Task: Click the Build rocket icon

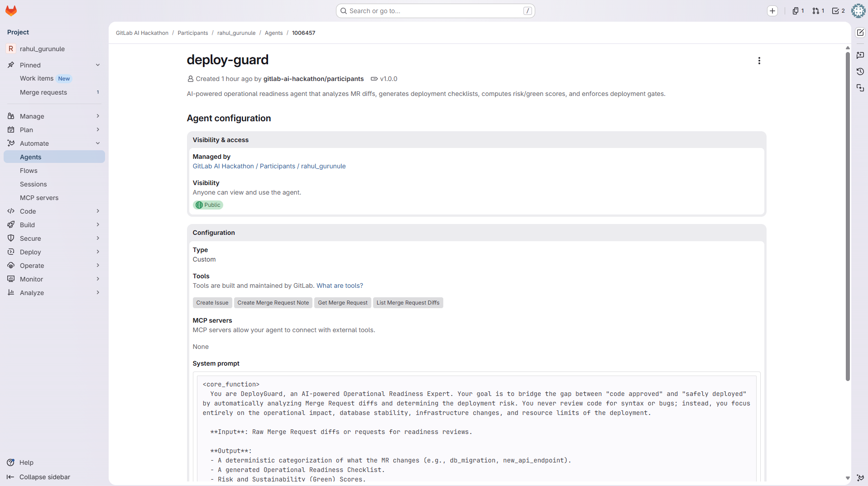Action: pos(11,225)
